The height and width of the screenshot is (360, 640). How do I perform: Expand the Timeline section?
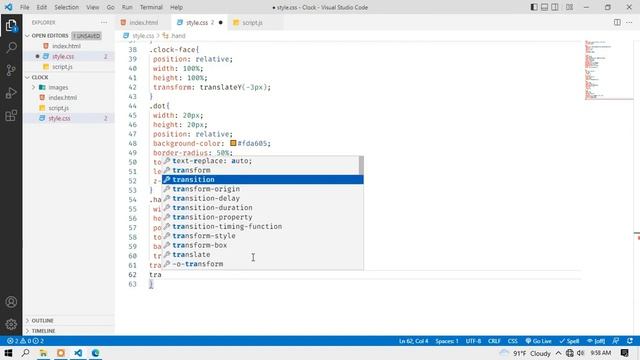(43, 331)
